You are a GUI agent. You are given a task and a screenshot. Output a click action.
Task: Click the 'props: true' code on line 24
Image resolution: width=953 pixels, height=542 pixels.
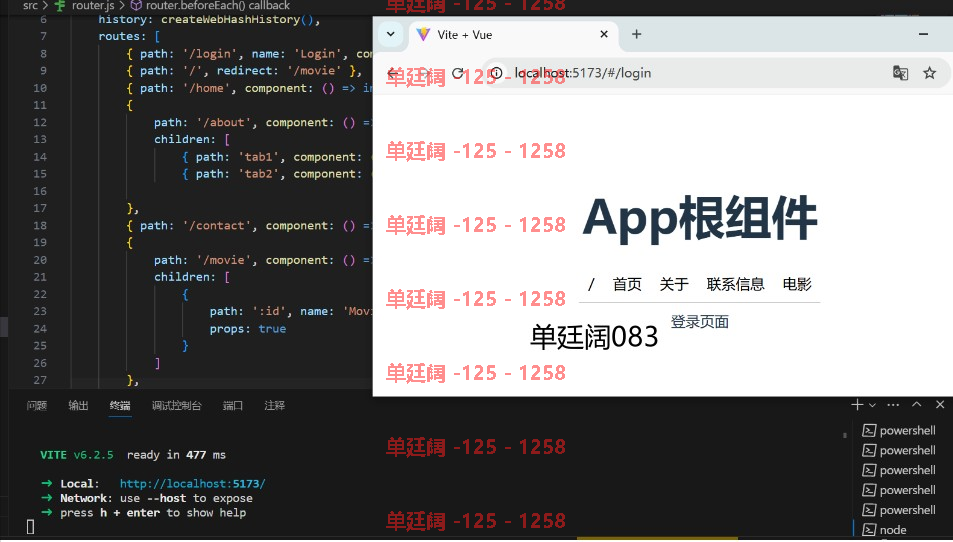pyautogui.click(x=248, y=329)
